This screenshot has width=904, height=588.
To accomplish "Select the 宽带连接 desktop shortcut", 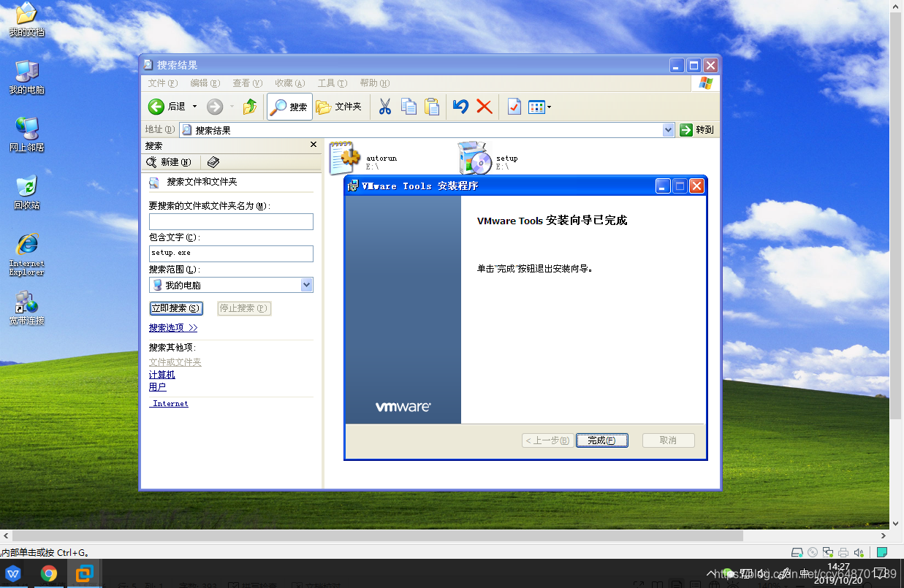I will 26,308.
